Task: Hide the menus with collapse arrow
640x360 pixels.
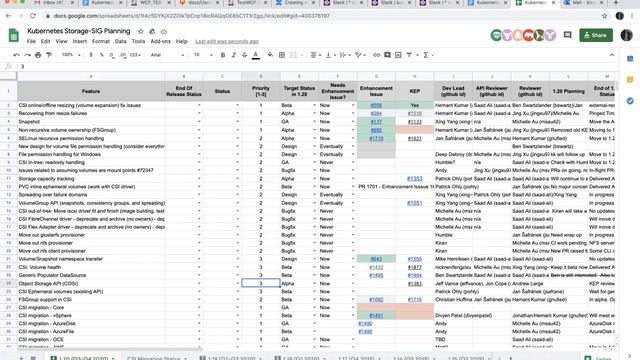Action: point(612,55)
